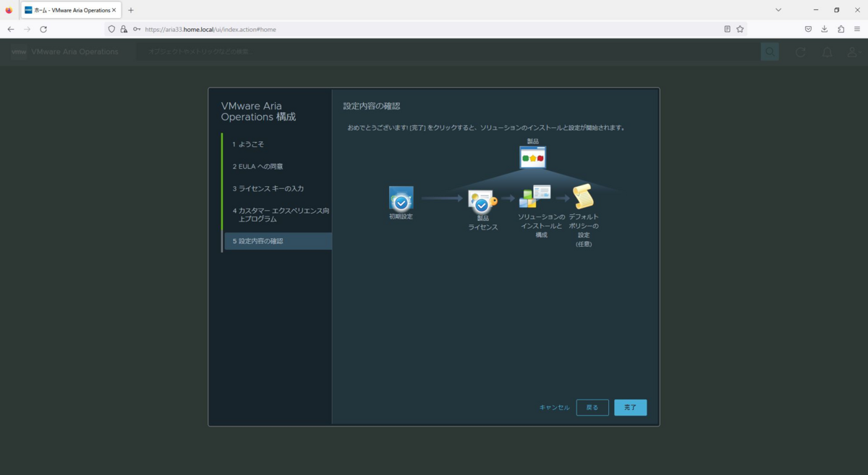The width and height of the screenshot is (868, 475).
Task: Click the vmw logo in header
Action: click(19, 52)
